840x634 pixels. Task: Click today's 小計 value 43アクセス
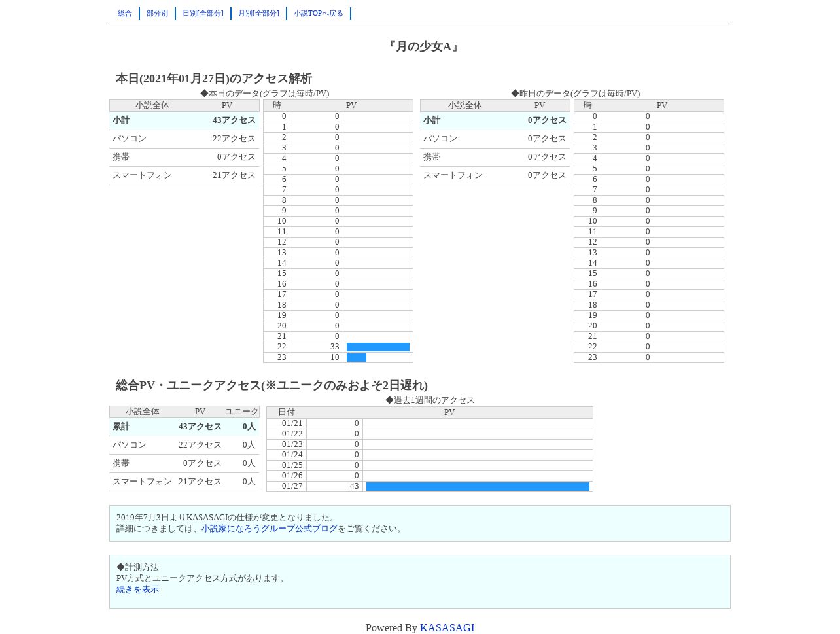[234, 120]
